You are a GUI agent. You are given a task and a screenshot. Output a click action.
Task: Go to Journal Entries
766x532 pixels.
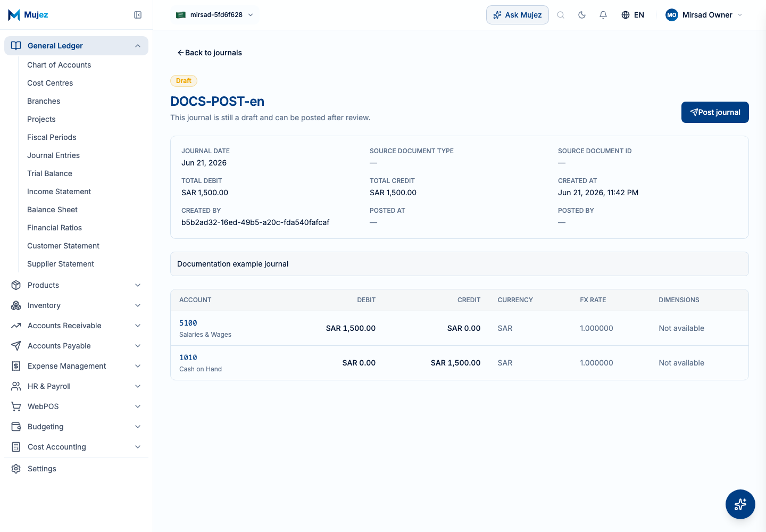tap(53, 155)
